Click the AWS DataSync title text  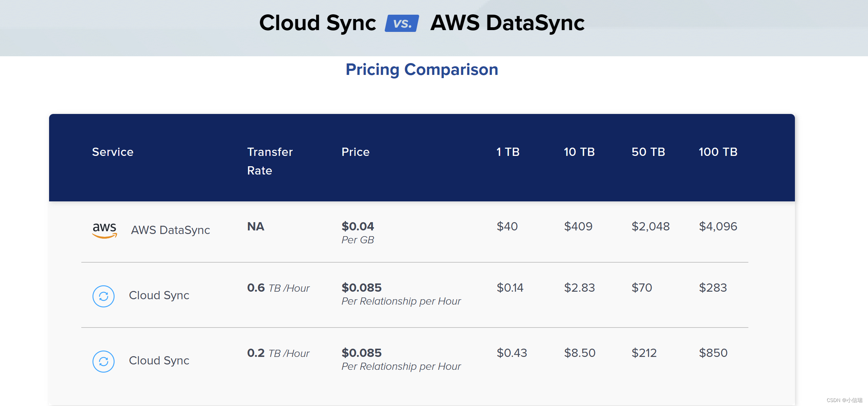coord(507,23)
